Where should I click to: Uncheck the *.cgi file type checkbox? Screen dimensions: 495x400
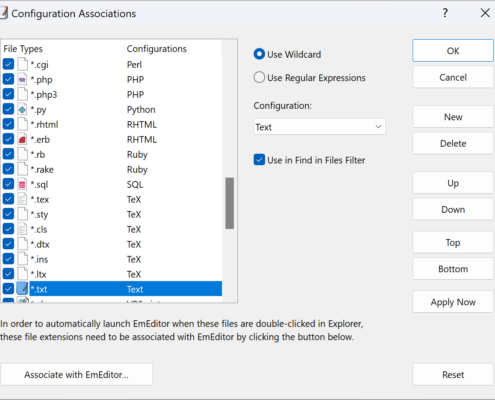click(8, 64)
